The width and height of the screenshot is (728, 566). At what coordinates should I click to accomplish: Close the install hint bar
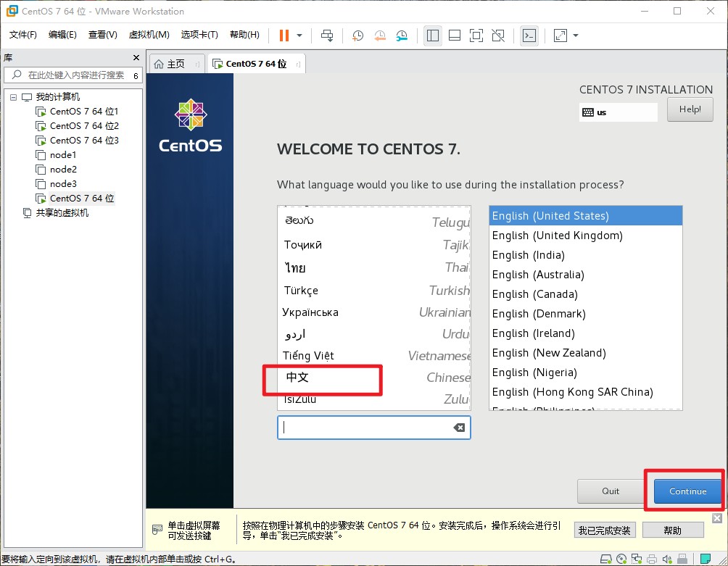717,518
